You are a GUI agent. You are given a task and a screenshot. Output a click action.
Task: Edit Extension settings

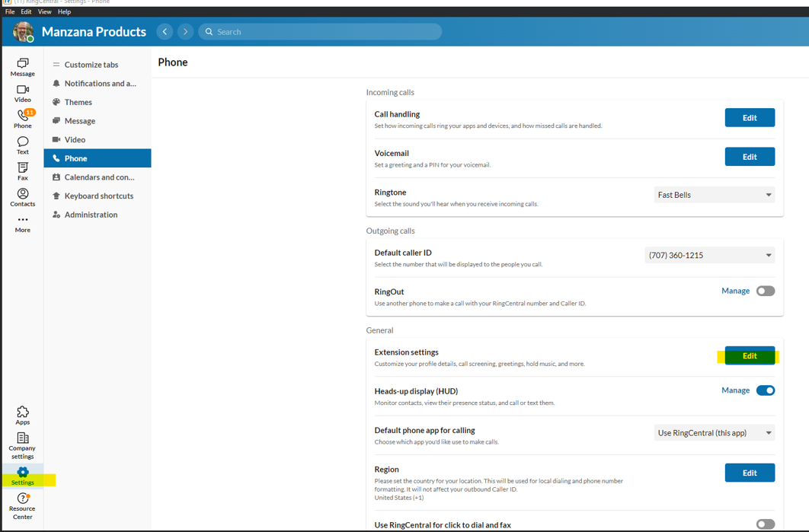[750, 355]
